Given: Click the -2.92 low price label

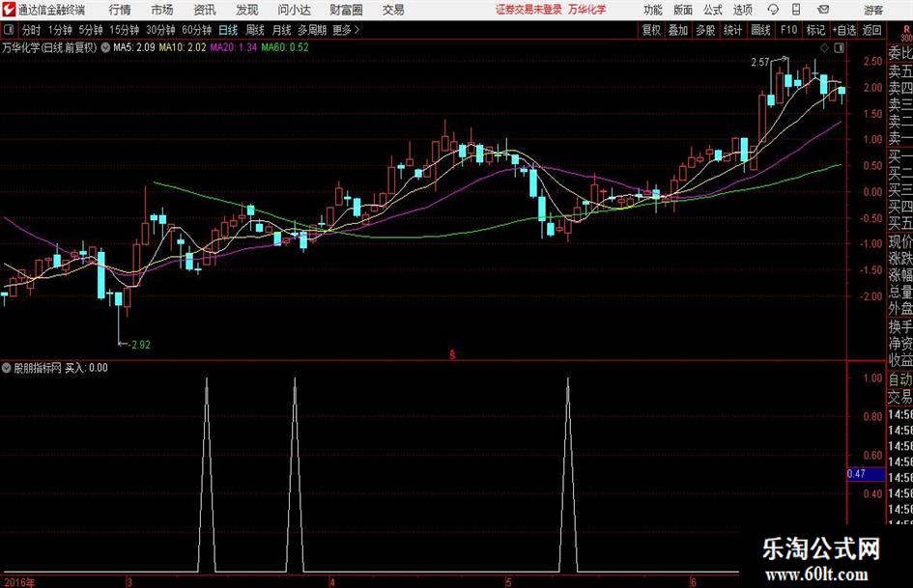Looking at the screenshot, I should point(139,345).
